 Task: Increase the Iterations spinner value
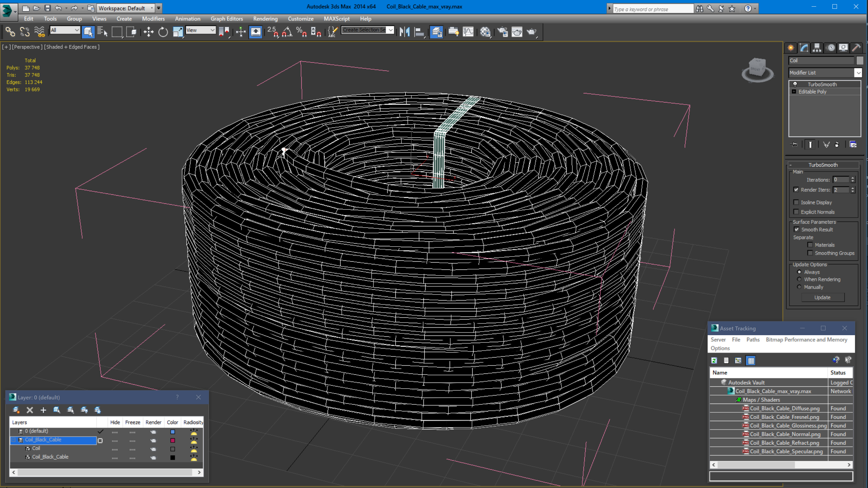pos(853,178)
